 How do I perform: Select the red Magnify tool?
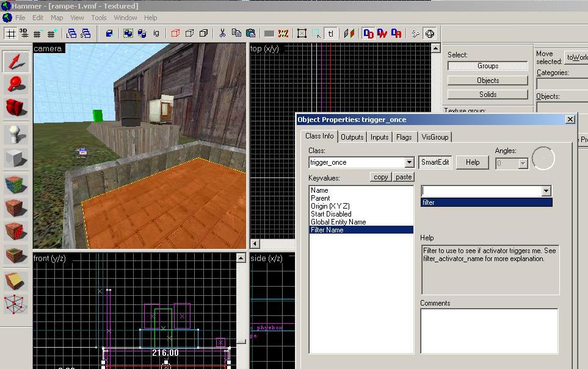[x=16, y=84]
